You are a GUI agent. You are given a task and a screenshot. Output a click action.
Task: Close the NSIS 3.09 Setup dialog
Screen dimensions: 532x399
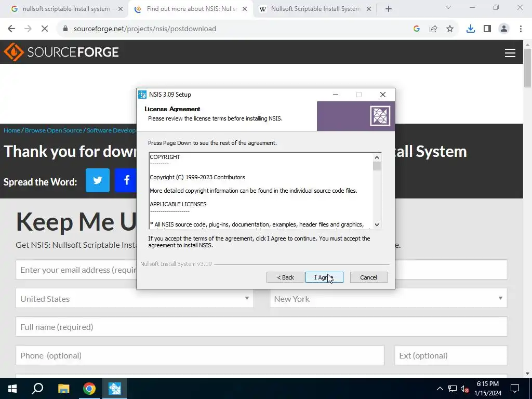(x=383, y=95)
